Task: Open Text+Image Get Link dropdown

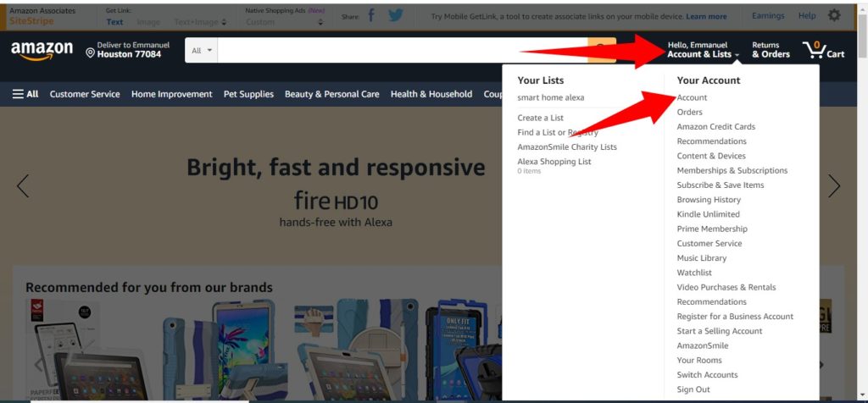Action: [200, 22]
